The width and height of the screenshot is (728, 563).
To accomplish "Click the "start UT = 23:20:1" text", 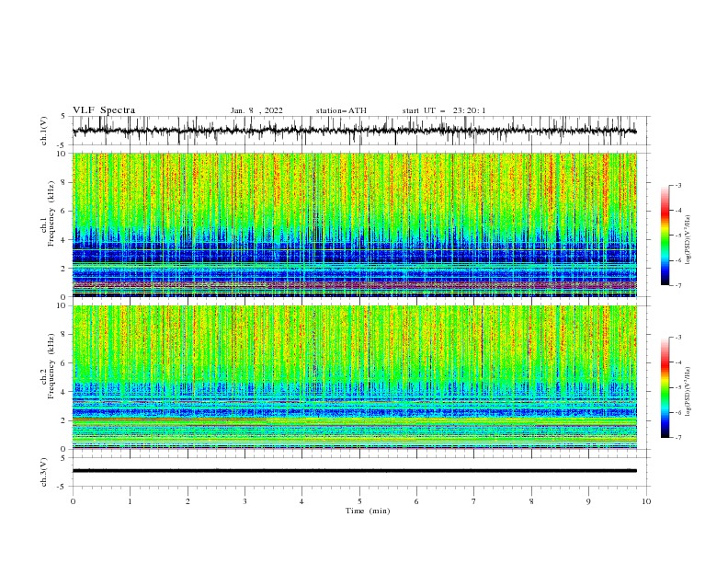I will (443, 110).
